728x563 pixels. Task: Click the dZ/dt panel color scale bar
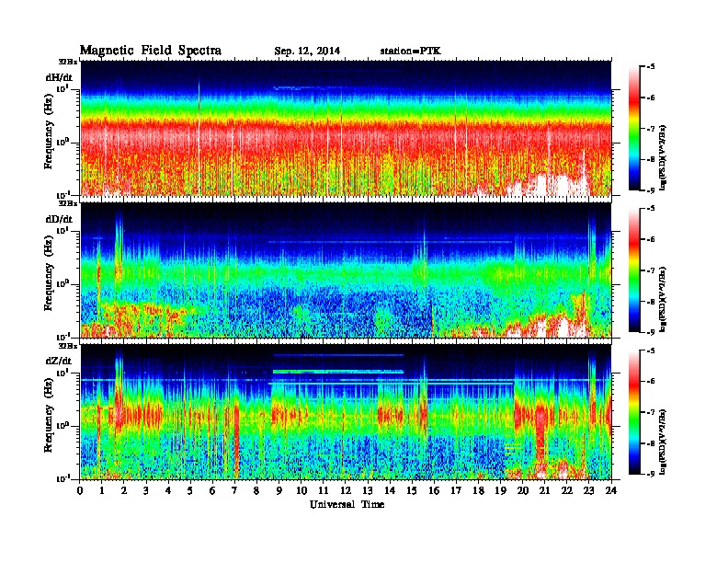(x=633, y=411)
